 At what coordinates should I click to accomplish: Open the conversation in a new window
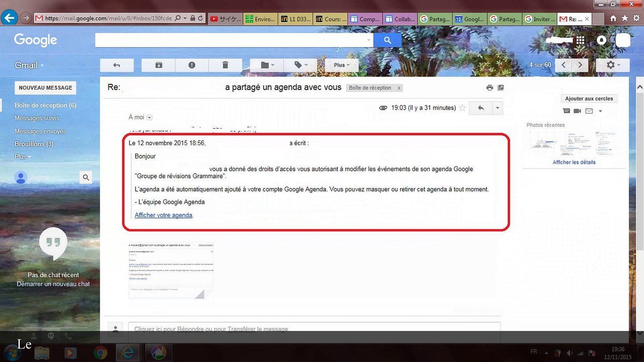[501, 87]
